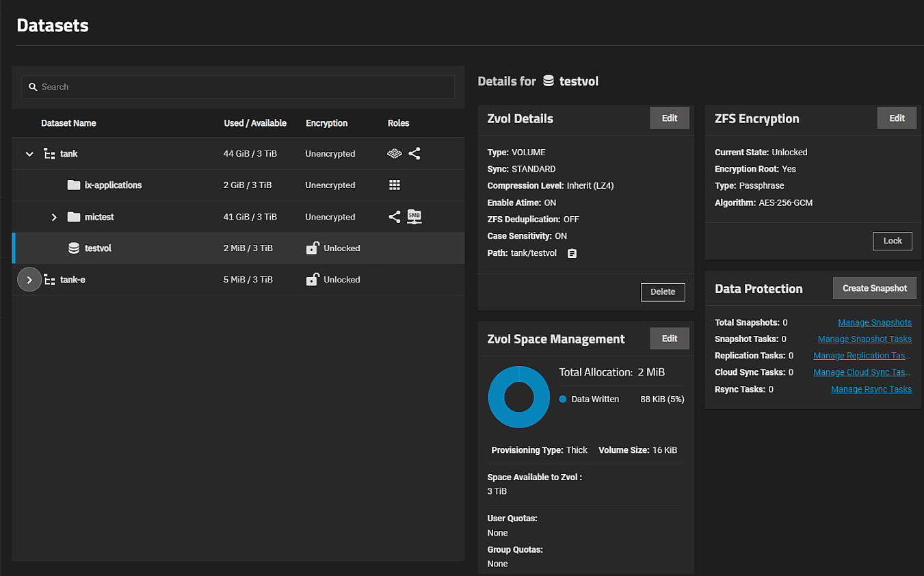Copy the tank/testvol path using the clipboard icon
The image size is (924, 576).
[x=571, y=252]
